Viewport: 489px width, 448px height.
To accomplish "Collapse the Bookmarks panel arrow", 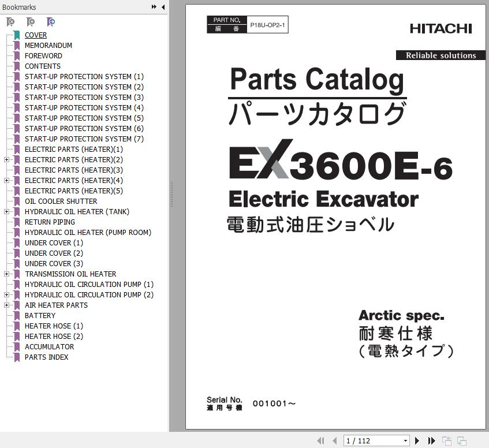I will [163, 7].
